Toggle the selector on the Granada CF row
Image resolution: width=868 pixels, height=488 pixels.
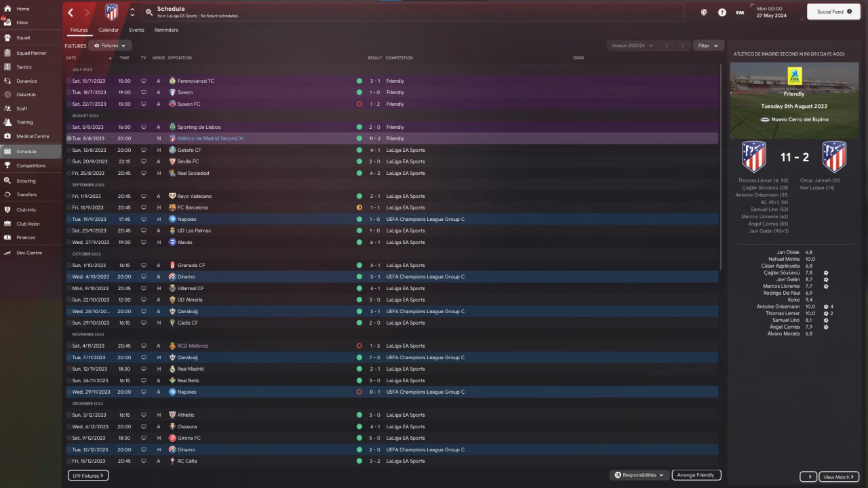[x=69, y=266]
